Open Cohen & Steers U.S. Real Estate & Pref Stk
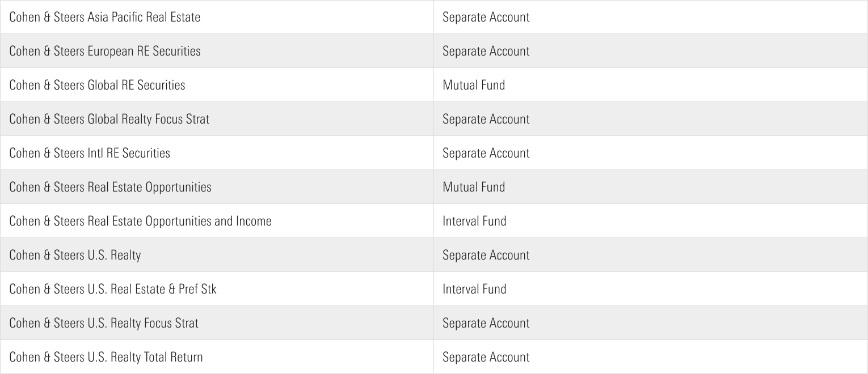868x374 pixels. pyautogui.click(x=113, y=289)
